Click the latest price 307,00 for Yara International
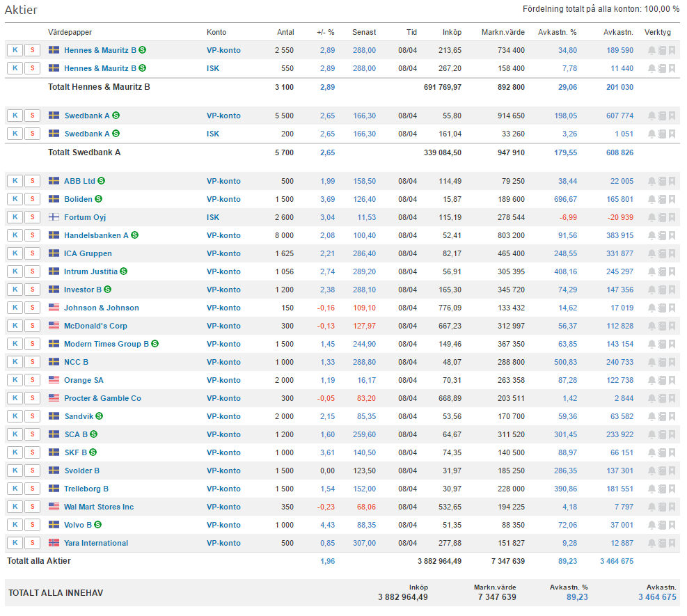 365,544
